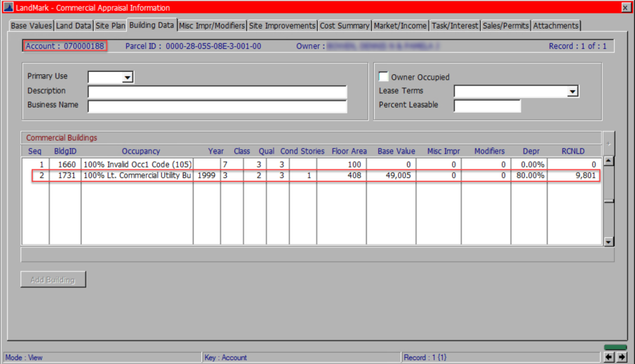Click the Add Building button
The image size is (635, 364).
(53, 280)
